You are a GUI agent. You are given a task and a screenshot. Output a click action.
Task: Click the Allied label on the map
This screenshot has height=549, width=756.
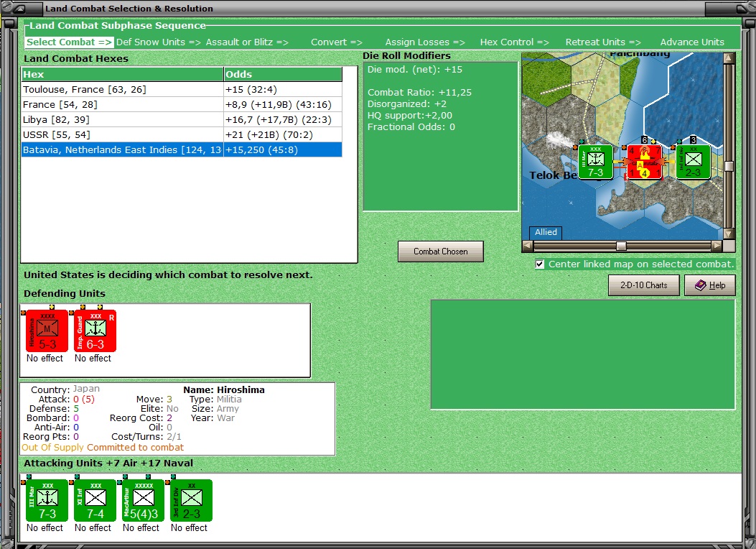click(546, 233)
